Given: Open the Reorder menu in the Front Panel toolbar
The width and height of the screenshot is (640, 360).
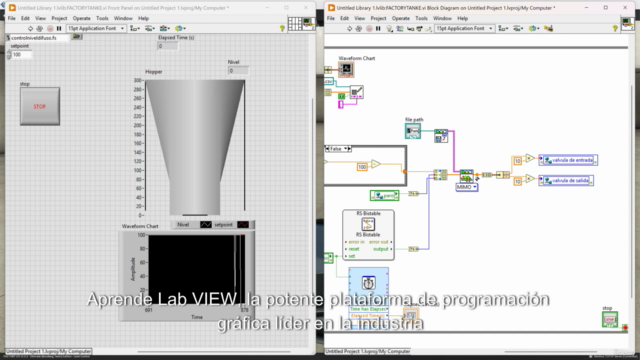Looking at the screenshot, I should (x=180, y=29).
